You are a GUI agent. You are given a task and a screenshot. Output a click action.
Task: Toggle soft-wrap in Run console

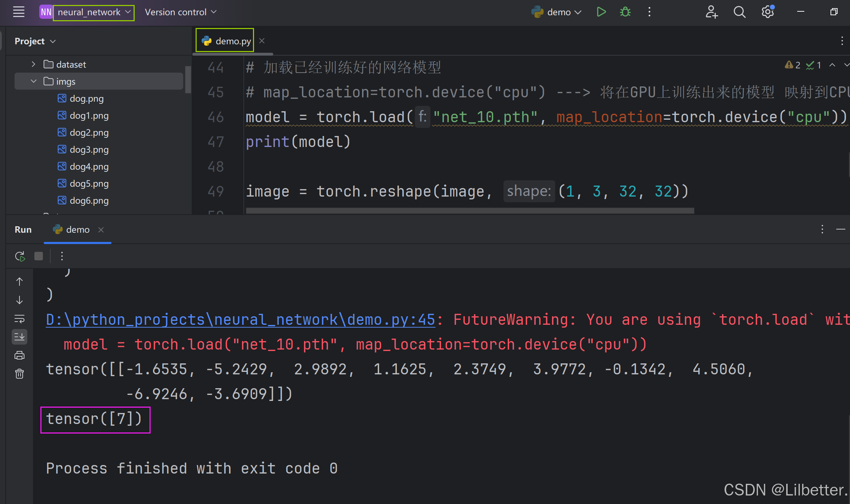tap(19, 319)
